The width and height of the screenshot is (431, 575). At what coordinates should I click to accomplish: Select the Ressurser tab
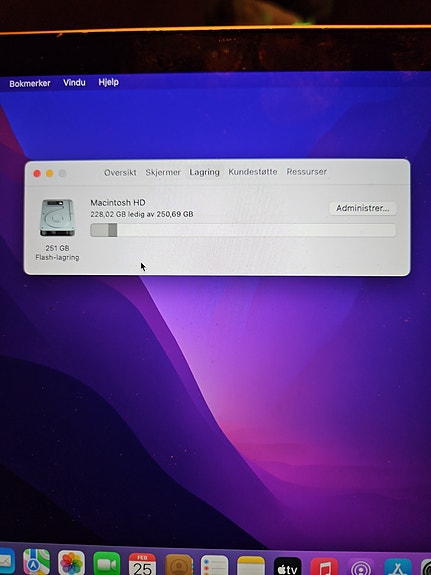click(x=307, y=172)
